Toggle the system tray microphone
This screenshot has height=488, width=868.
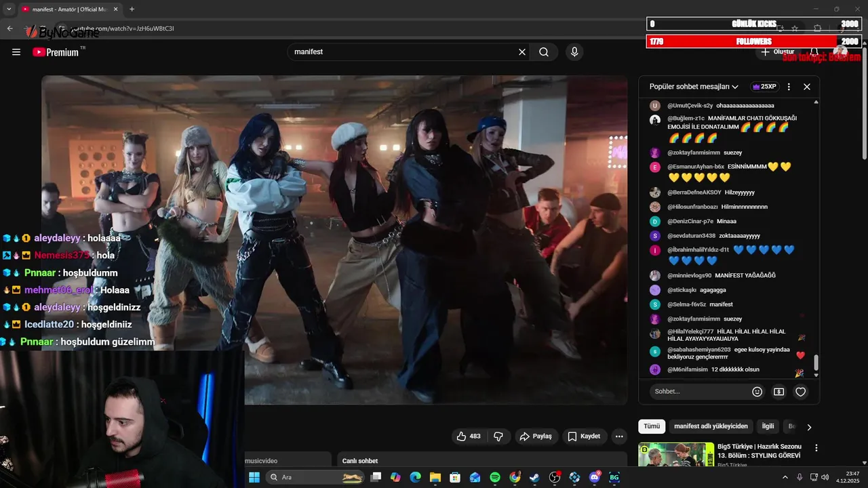click(800, 478)
